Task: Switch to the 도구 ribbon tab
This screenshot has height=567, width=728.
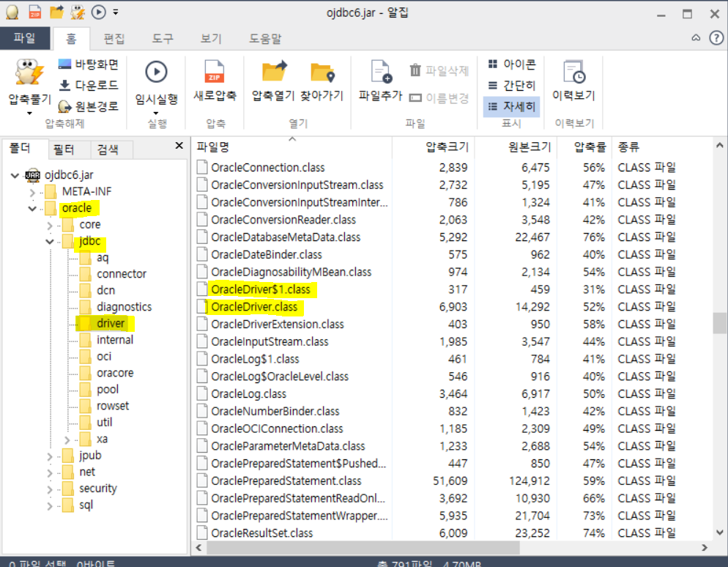Action: pyautogui.click(x=162, y=38)
